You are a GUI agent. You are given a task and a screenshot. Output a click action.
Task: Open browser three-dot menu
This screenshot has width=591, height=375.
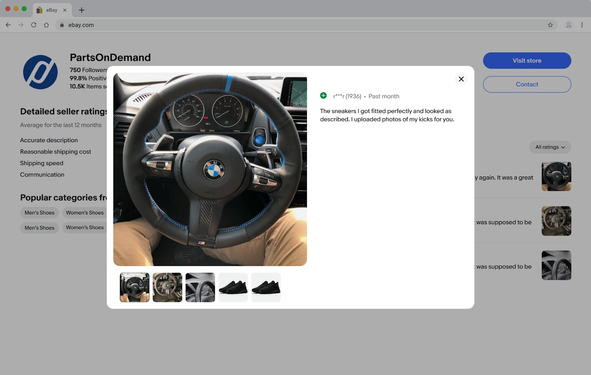click(x=582, y=25)
